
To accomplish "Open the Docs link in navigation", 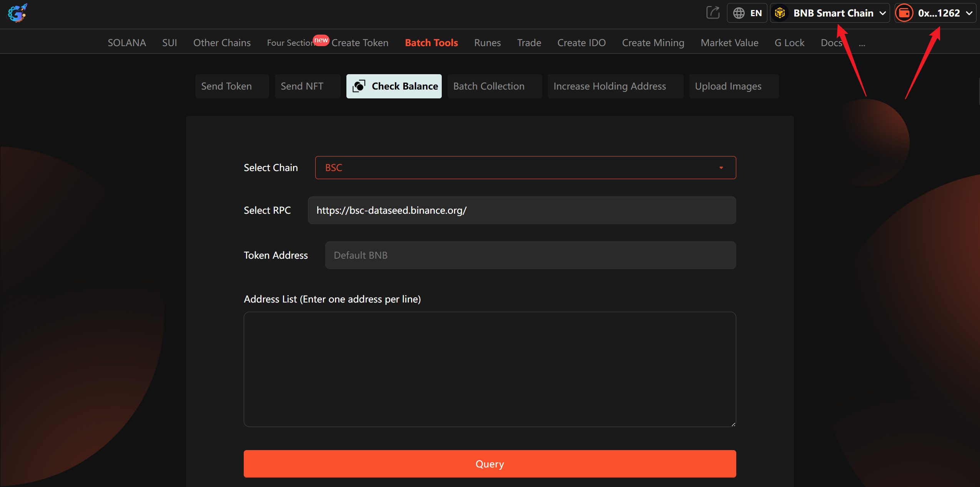I will (x=831, y=43).
